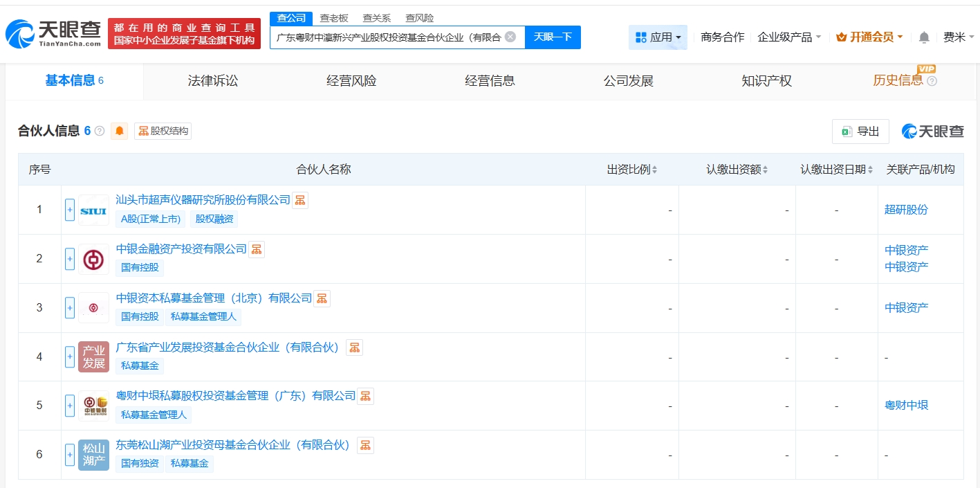Switch to the 知识产权 tab

766,81
